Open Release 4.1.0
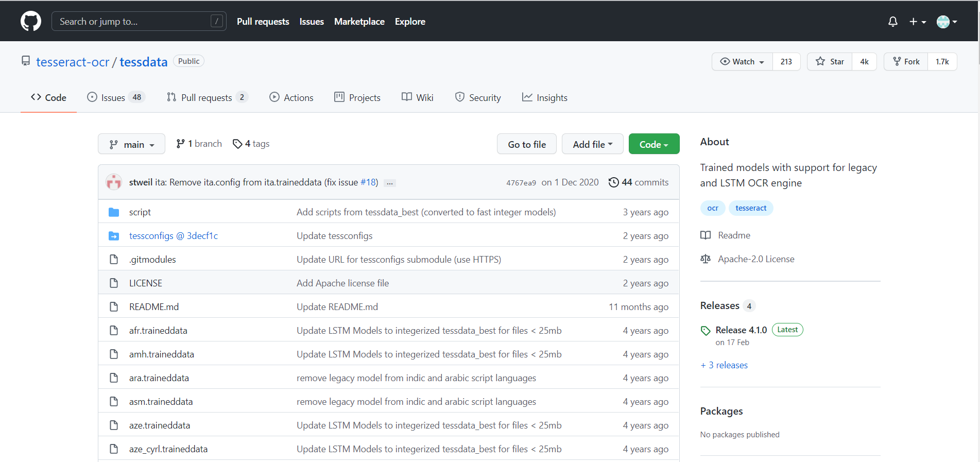 click(x=741, y=330)
